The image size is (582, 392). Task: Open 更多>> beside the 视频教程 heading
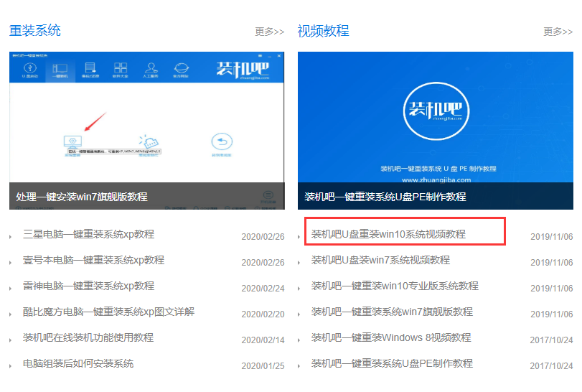click(x=558, y=32)
